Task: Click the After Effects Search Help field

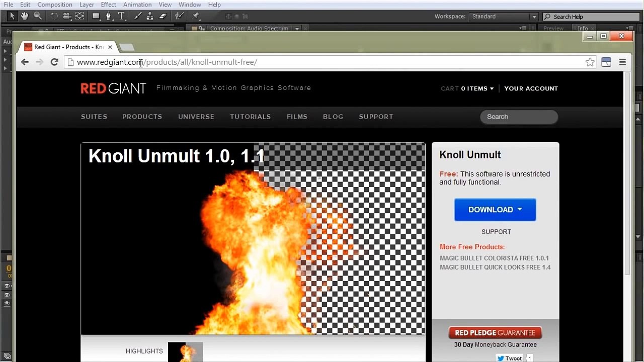Action: tap(591, 17)
